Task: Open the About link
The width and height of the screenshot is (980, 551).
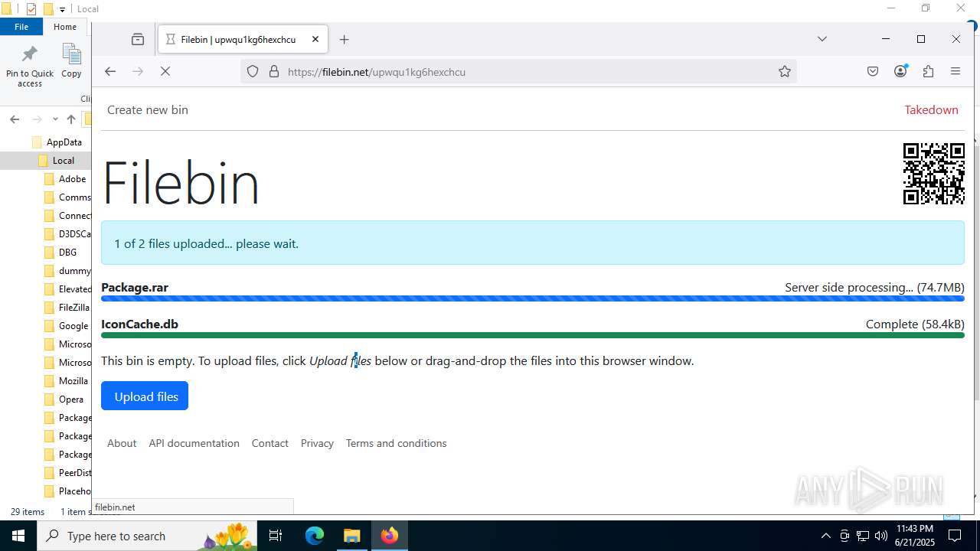Action: [122, 443]
